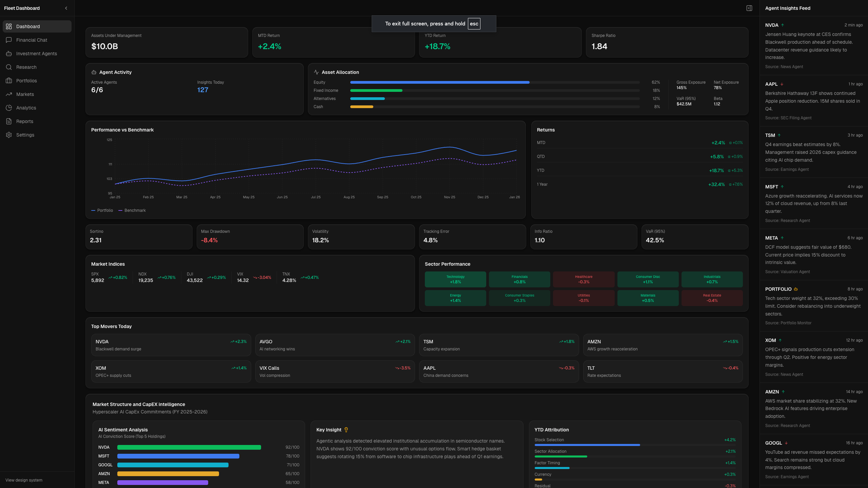Select the Energy sector tile

[455, 298]
